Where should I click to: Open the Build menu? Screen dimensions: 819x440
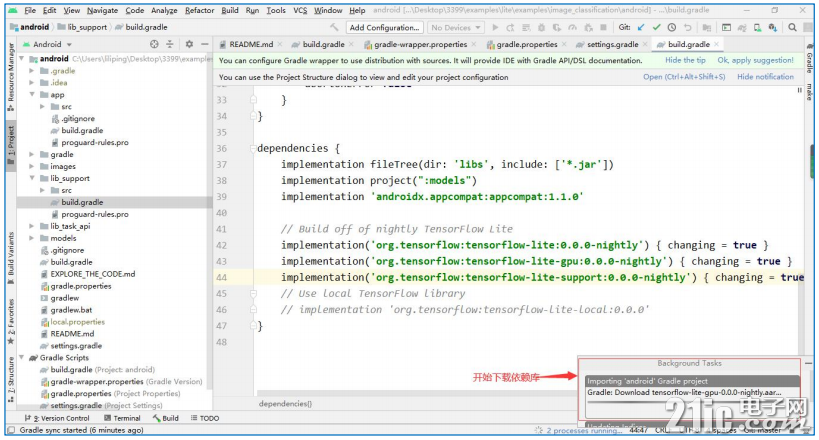pos(230,10)
